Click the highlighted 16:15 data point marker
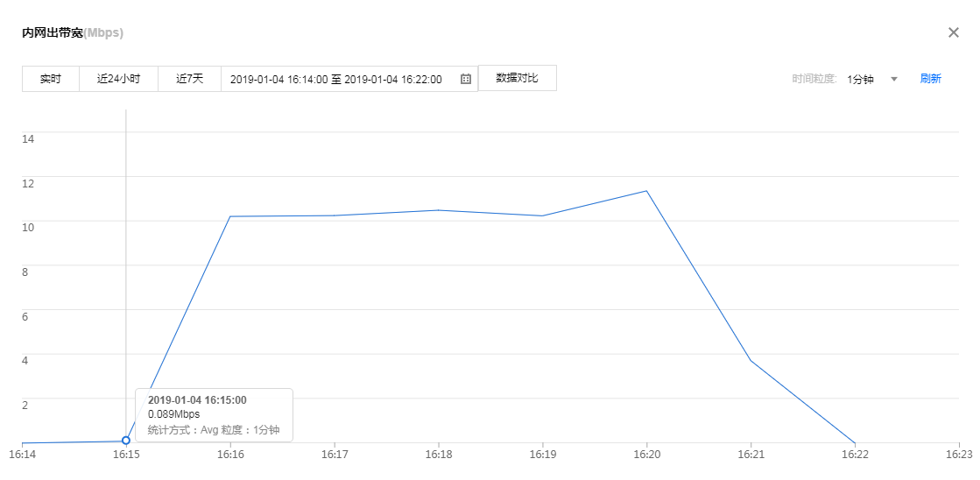This screenshot has width=980, height=480. coord(126,441)
